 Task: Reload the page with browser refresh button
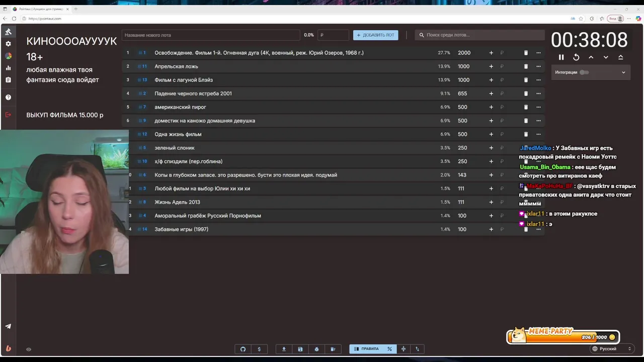click(14, 19)
